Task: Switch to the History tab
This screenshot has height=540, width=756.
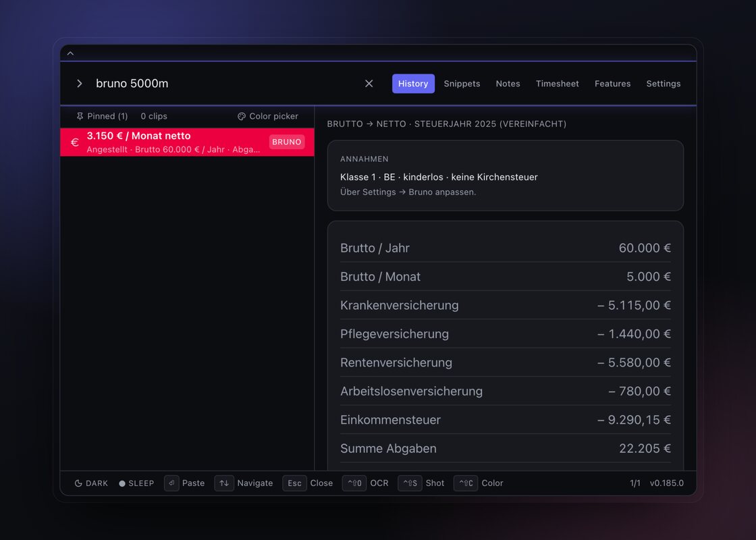Action: coord(413,84)
